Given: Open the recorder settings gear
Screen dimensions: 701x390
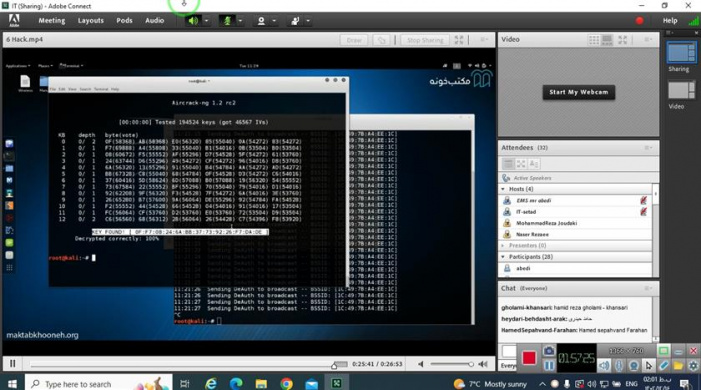Looking at the screenshot, I should (x=693, y=365).
